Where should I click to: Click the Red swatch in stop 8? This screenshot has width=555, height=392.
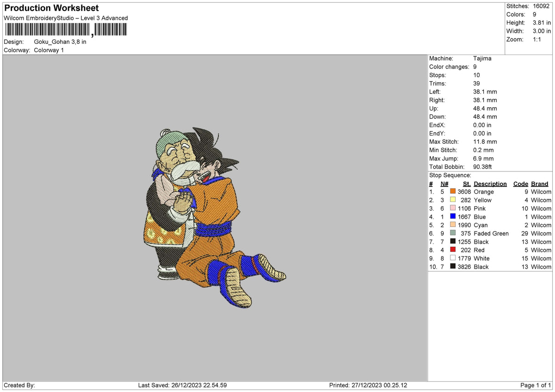(x=453, y=250)
